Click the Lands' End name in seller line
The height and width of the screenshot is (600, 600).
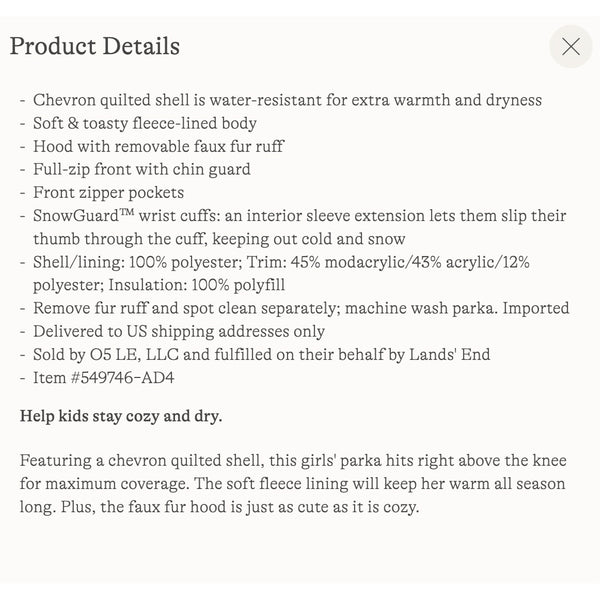450,355
